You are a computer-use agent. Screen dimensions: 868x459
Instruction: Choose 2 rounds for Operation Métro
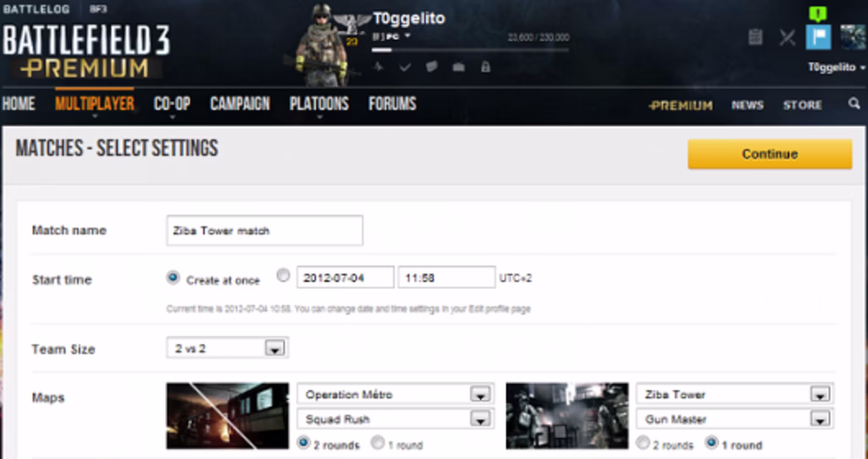(303, 443)
